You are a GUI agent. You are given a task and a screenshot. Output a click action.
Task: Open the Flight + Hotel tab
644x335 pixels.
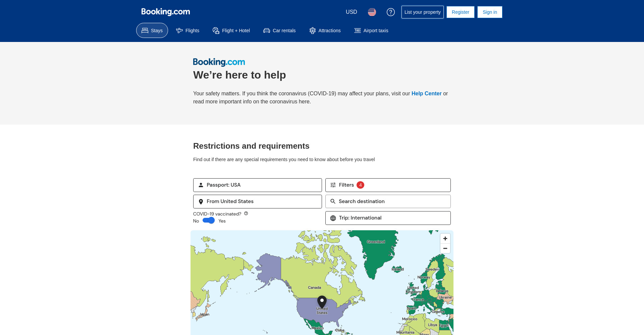click(x=231, y=31)
